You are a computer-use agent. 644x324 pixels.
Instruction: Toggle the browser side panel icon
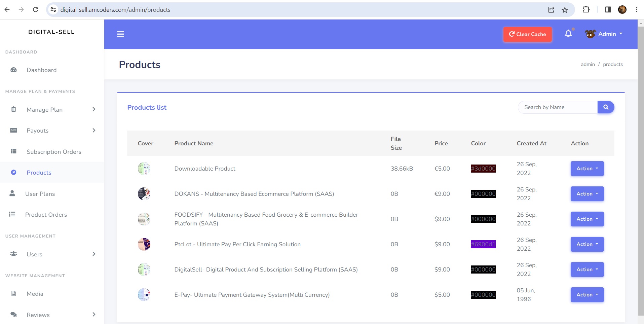coord(608,10)
